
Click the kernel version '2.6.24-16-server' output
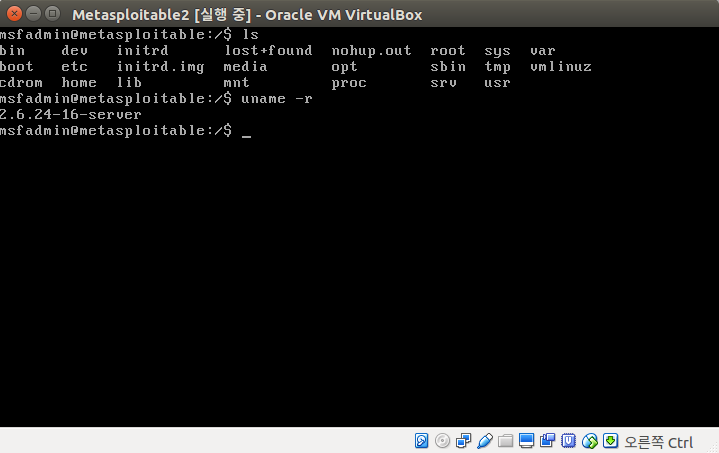[x=71, y=115]
